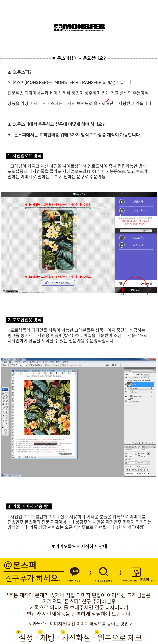Screen dimensions: 158x644
Task: Toggle the 자동 선택 checkbox in options bar
Action: pyautogui.click(x=10, y=365)
